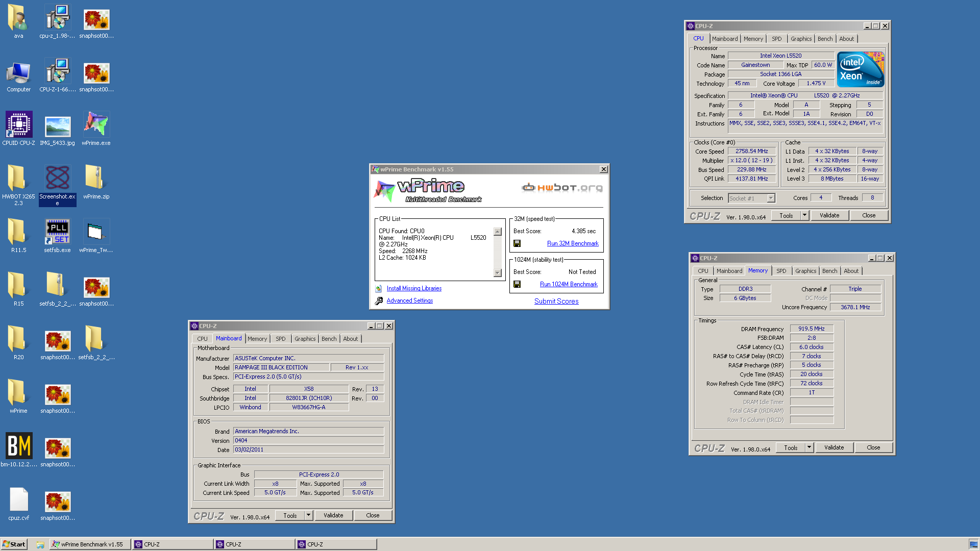The height and width of the screenshot is (551, 980).
Task: Click the '03/02/2011' BIOS date field
Action: pos(308,449)
